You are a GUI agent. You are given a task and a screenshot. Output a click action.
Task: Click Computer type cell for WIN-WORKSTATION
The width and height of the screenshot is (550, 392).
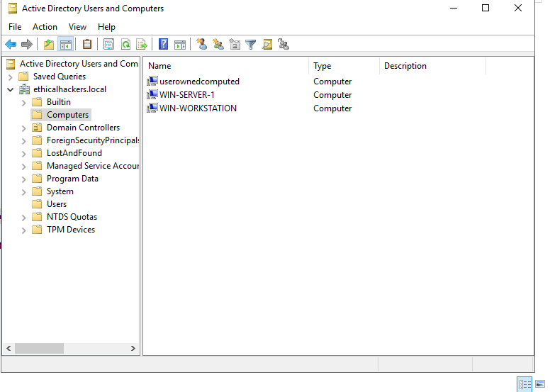332,108
